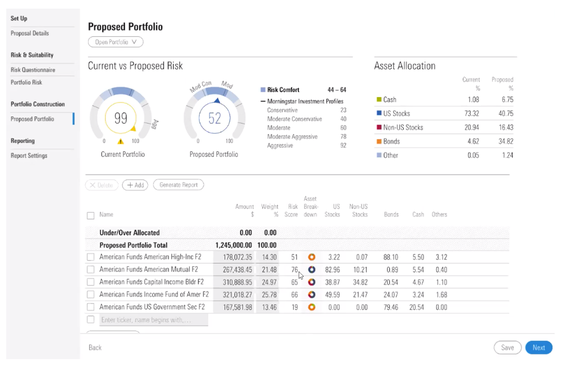This screenshot has width=565, height=365.
Task: Check the box beside the ticker entry field
Action: [x=91, y=320]
